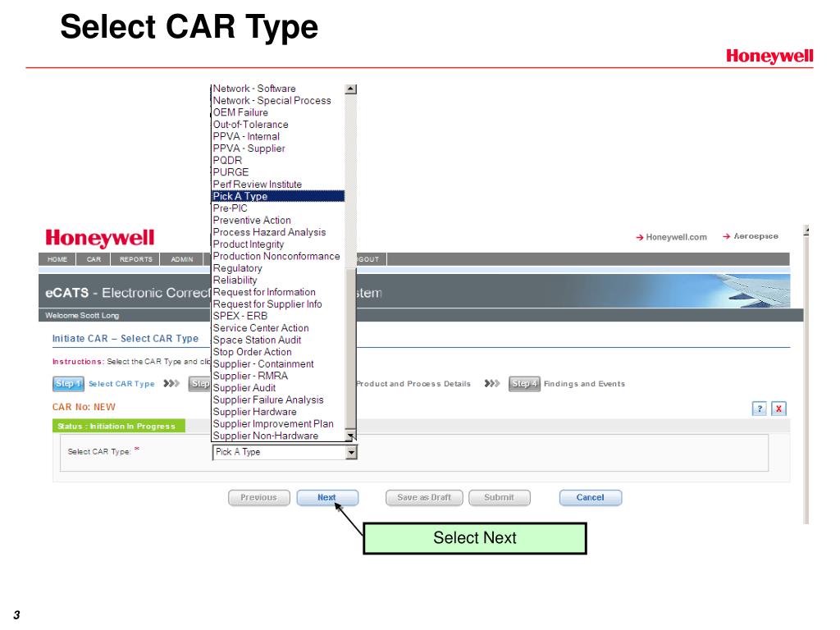Select 'Network - Special Process' option
This screenshot has height=630, width=840.
pos(278,101)
